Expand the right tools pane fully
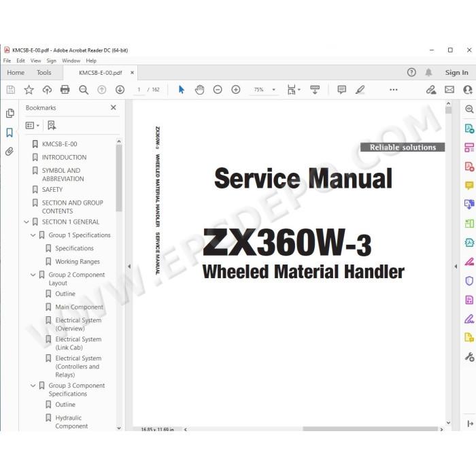This screenshot has width=476, height=476. click(470, 424)
